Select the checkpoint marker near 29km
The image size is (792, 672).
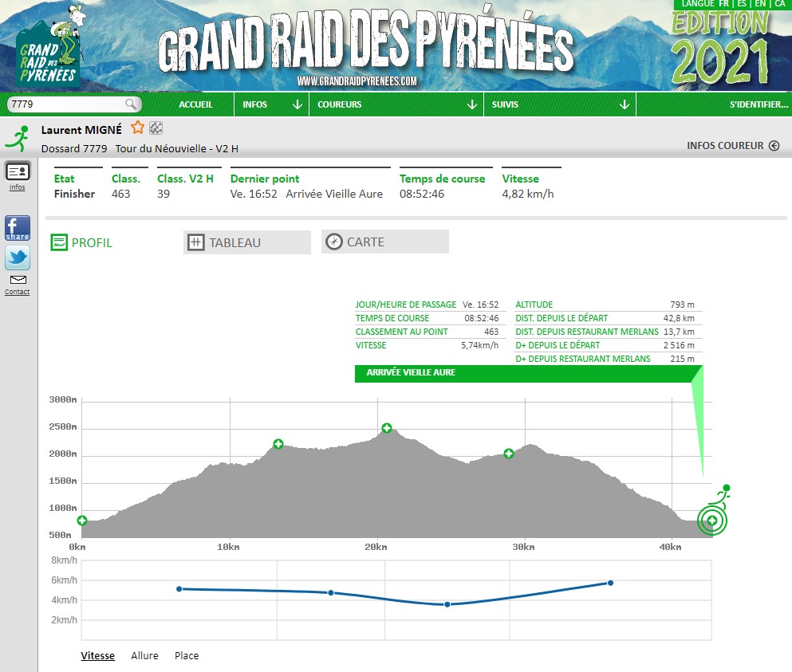[509, 454]
